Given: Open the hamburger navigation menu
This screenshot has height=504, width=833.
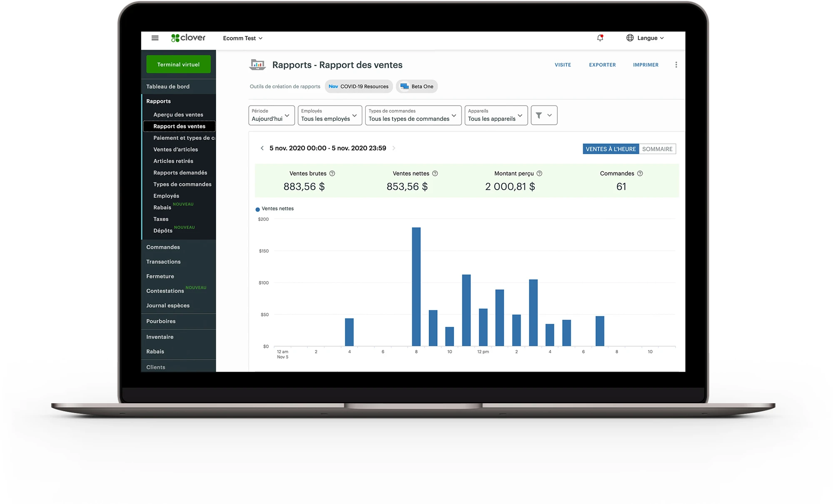Looking at the screenshot, I should coord(155,38).
